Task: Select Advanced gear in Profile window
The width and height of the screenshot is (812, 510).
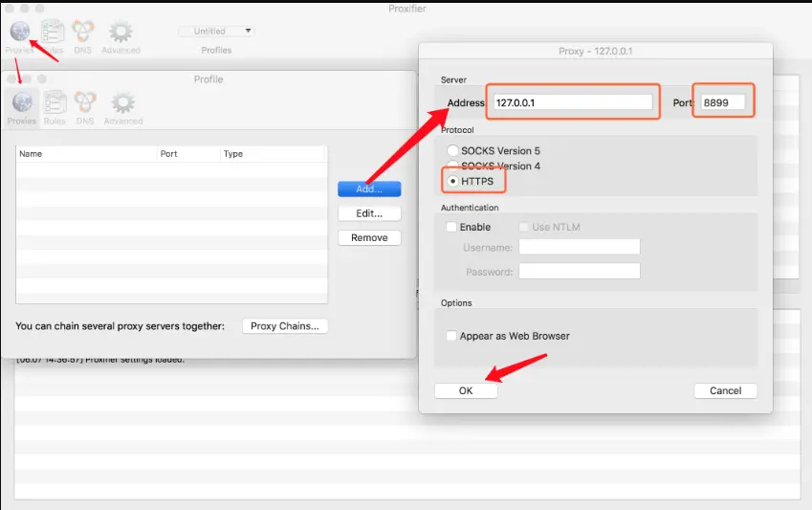Action: pyautogui.click(x=123, y=102)
